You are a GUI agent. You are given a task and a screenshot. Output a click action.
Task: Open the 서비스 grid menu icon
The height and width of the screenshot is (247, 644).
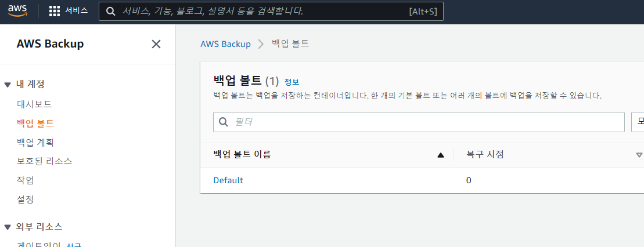(54, 11)
